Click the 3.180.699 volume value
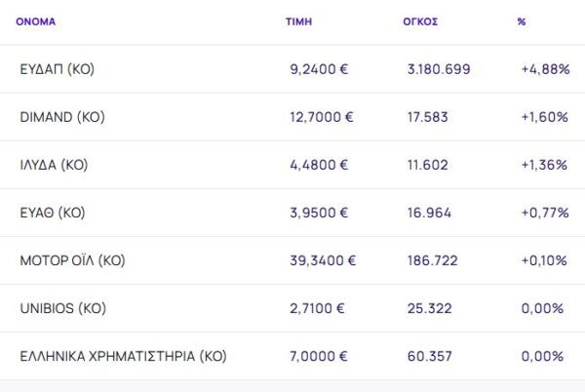Viewport: 585px width, 392px height. [439, 69]
